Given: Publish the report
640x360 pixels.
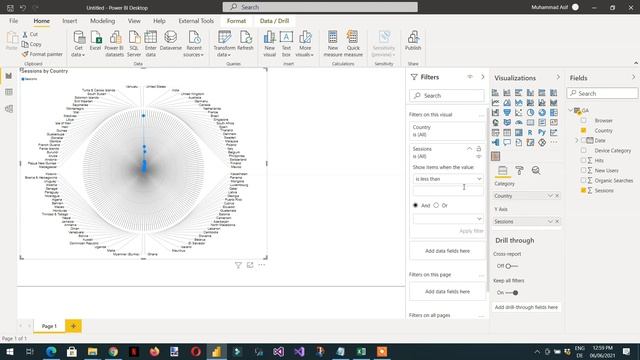Looking at the screenshot, I should (413, 41).
